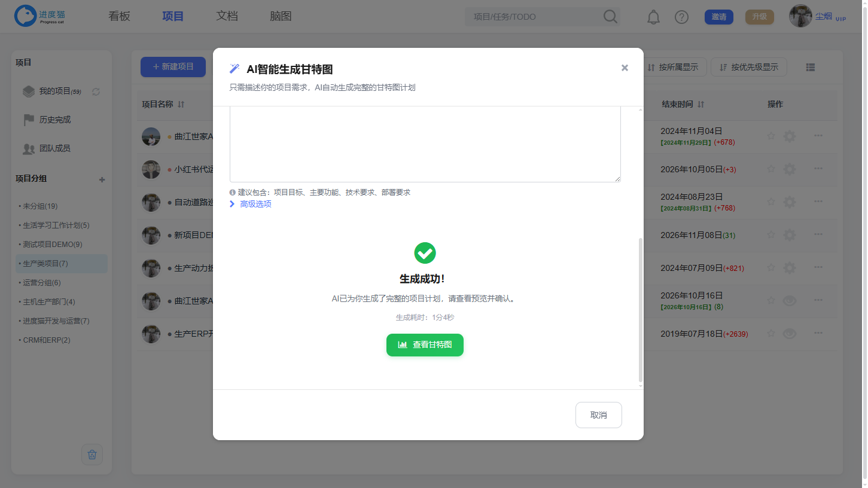
Task: Open settings gear for the 2024年07月09日 row
Action: [790, 268]
